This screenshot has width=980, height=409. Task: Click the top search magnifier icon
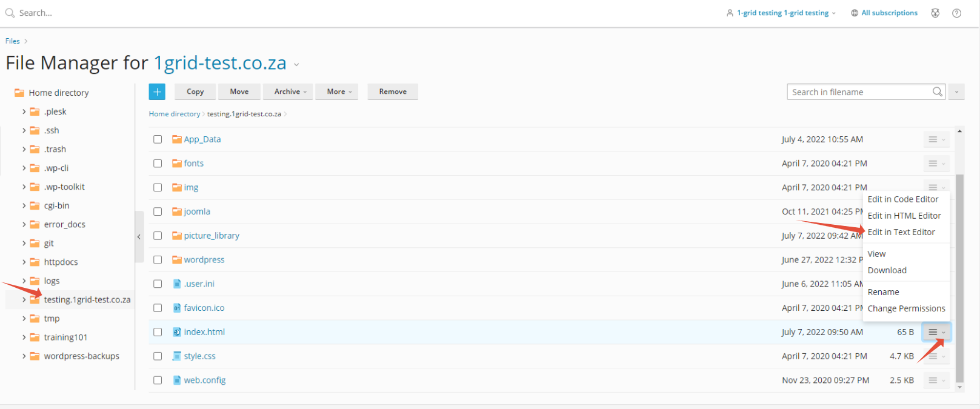10,13
